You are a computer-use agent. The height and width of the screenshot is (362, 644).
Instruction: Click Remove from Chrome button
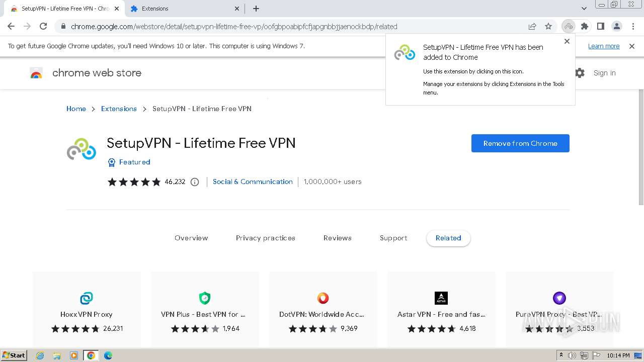pyautogui.click(x=520, y=143)
